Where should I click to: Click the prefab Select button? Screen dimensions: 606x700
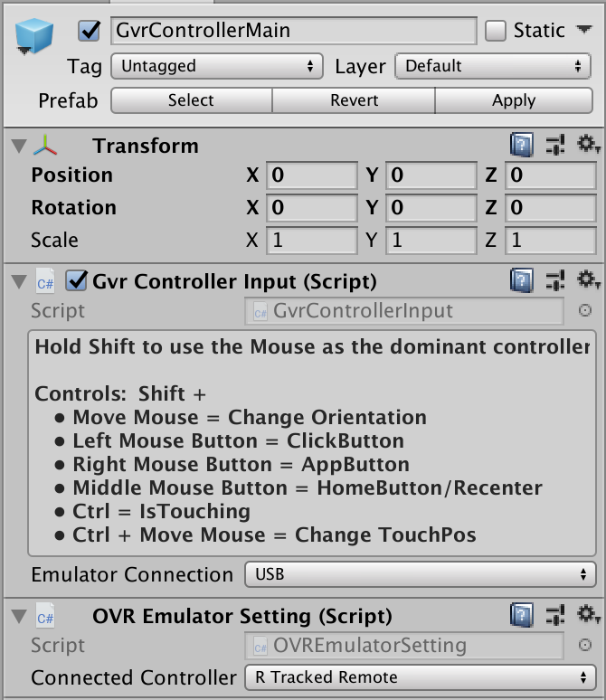191,100
